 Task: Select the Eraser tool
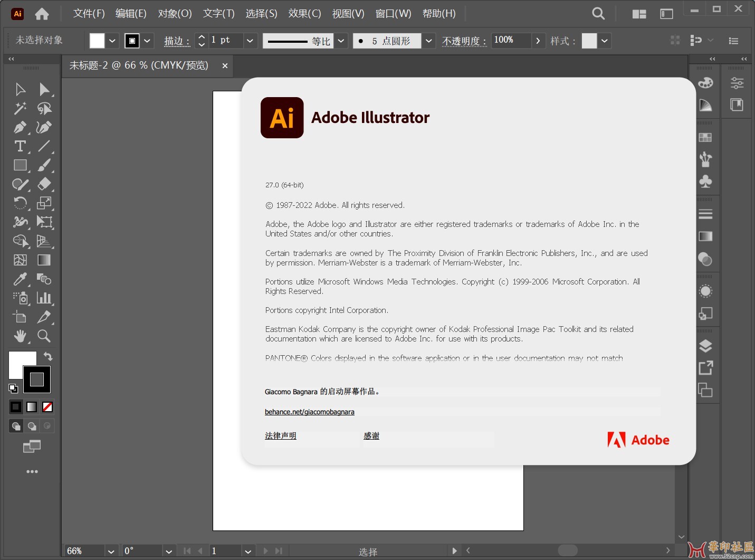(x=44, y=184)
